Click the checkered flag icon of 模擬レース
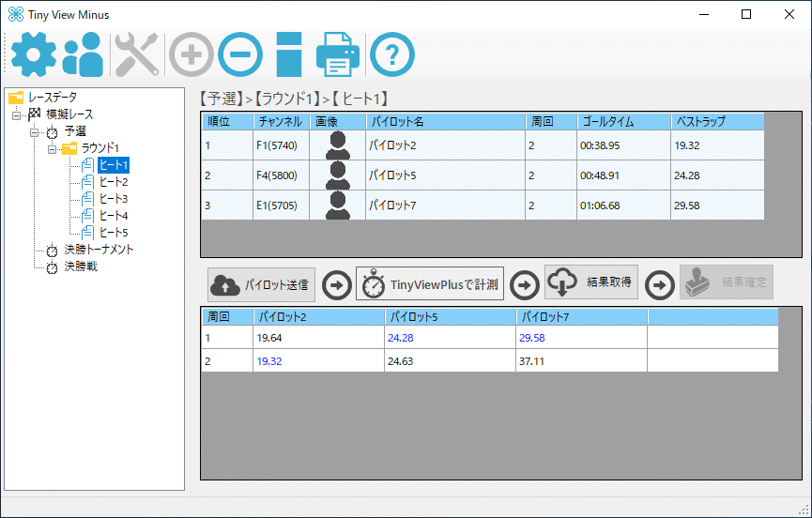This screenshot has height=518, width=812. click(x=35, y=114)
